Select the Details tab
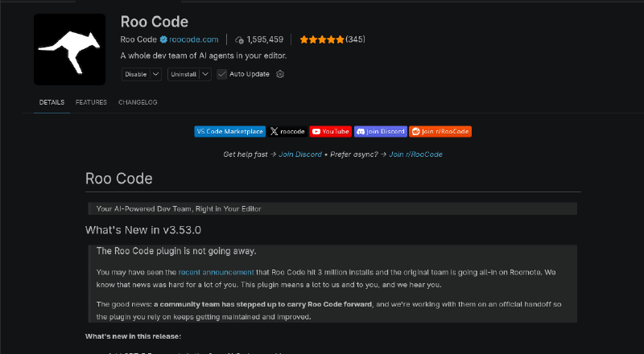This screenshot has width=644, height=354. pyautogui.click(x=52, y=102)
